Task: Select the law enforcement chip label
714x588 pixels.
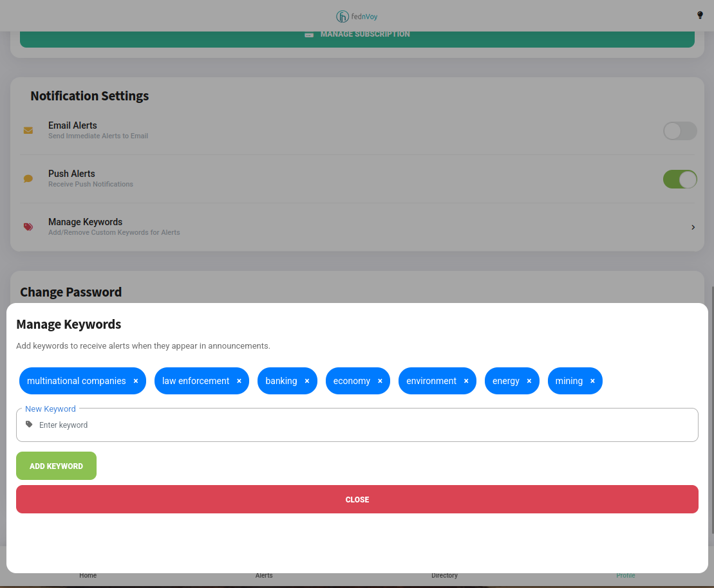Action: click(196, 381)
